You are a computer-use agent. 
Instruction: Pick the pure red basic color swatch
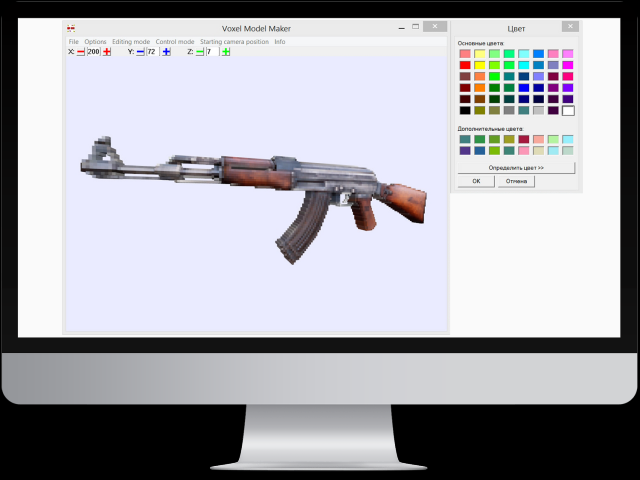[x=465, y=65]
